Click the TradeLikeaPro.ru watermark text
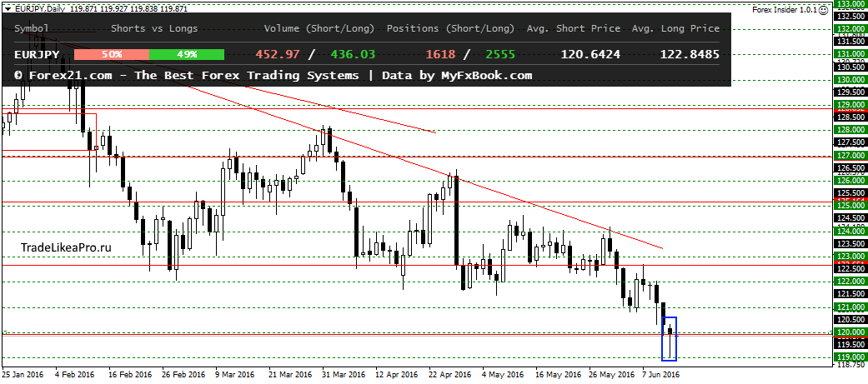This screenshot has width=868, height=384. coord(66,248)
